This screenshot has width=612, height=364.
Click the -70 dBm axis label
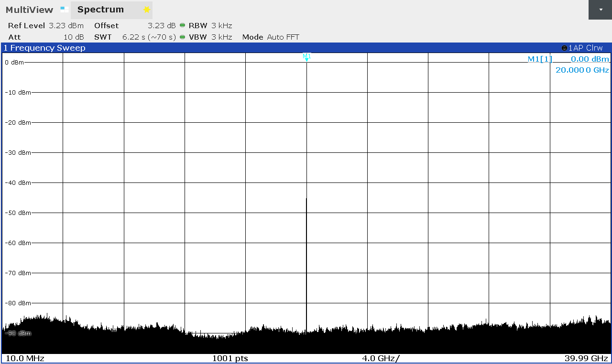pos(18,273)
